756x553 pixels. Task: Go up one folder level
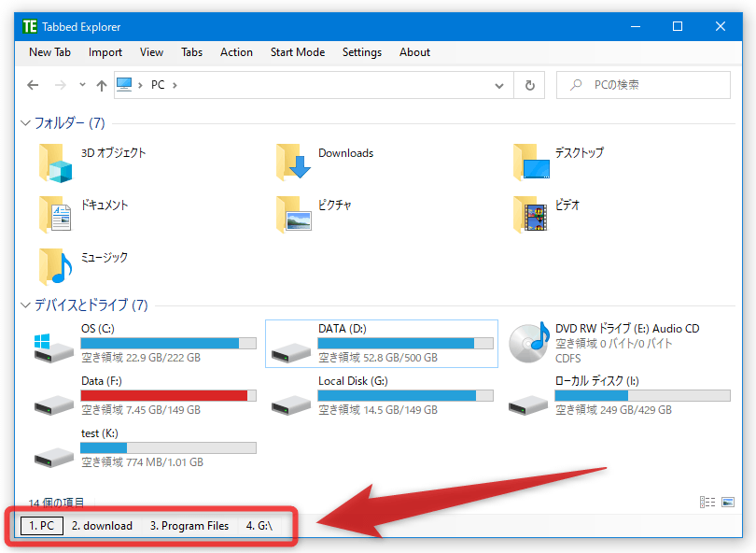point(101,85)
